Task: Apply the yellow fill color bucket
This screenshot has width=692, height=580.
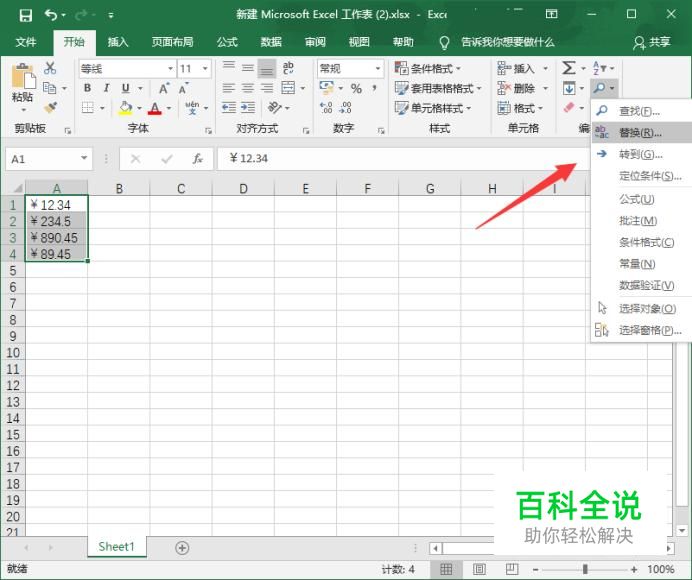Action: 125,108
